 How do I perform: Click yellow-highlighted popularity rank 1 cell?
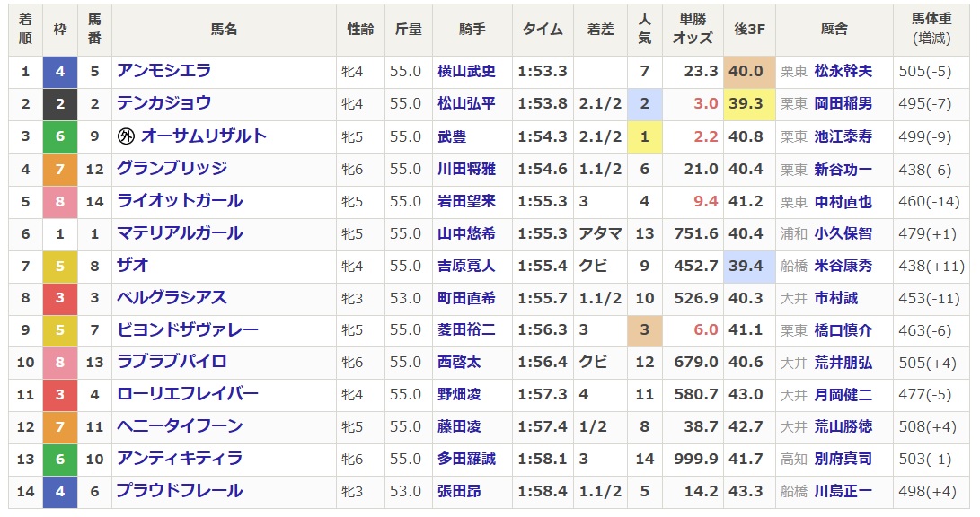coord(644,136)
